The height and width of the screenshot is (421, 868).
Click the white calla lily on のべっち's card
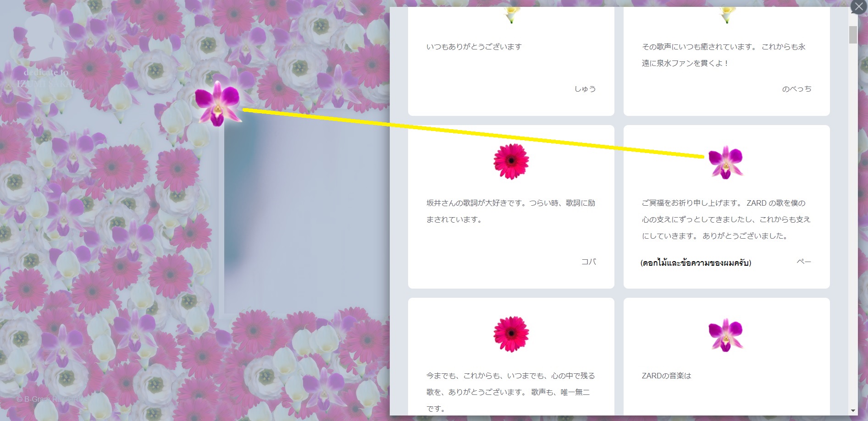point(727,15)
